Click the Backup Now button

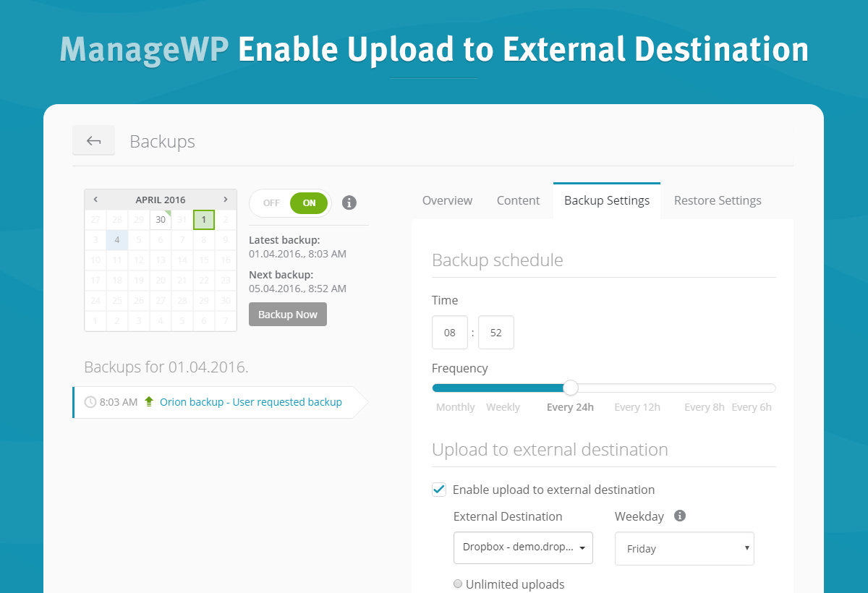(x=288, y=315)
